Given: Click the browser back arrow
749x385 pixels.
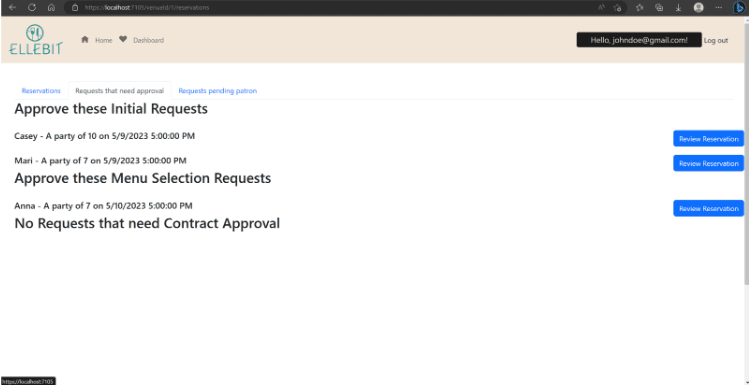Looking at the screenshot, I should 12,8.
